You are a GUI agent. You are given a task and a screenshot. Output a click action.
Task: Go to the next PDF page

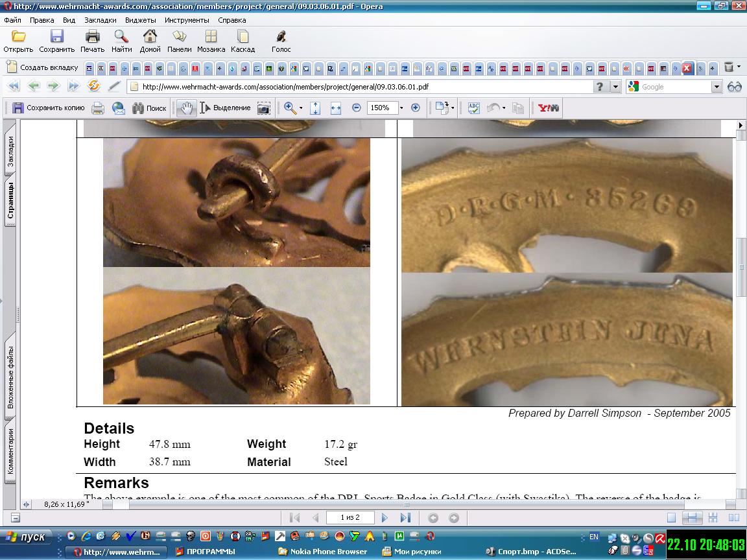[385, 517]
